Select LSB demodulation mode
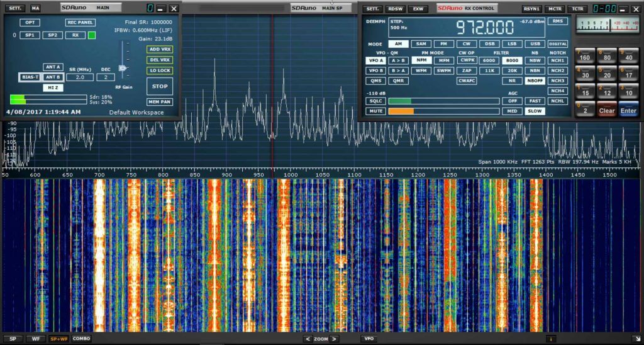Image resolution: width=644 pixels, height=345 pixels. coord(512,44)
